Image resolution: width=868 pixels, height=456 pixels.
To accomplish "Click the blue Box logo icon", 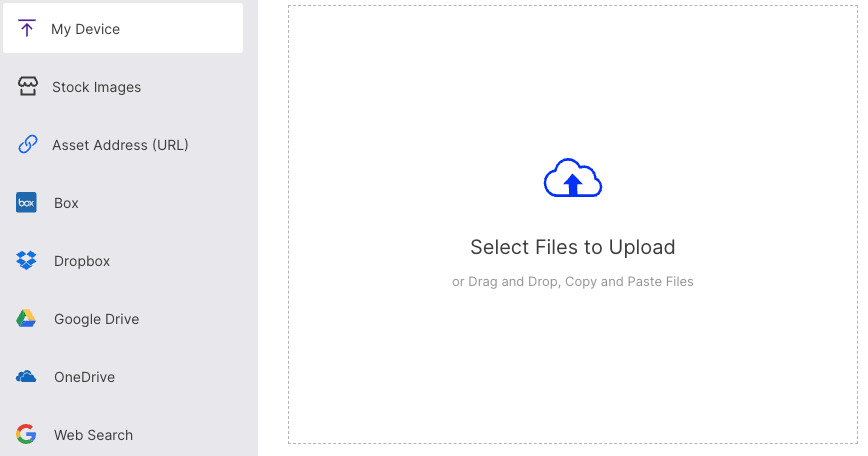I will tap(26, 203).
